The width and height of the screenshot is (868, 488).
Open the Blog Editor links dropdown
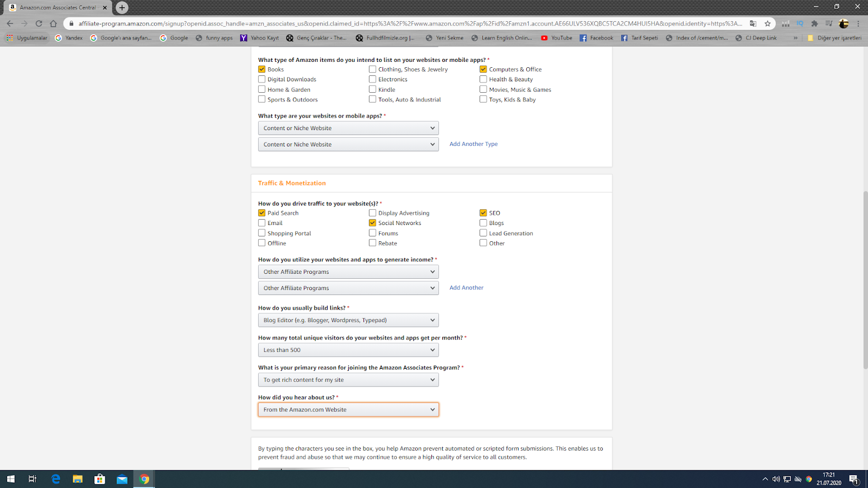(348, 320)
